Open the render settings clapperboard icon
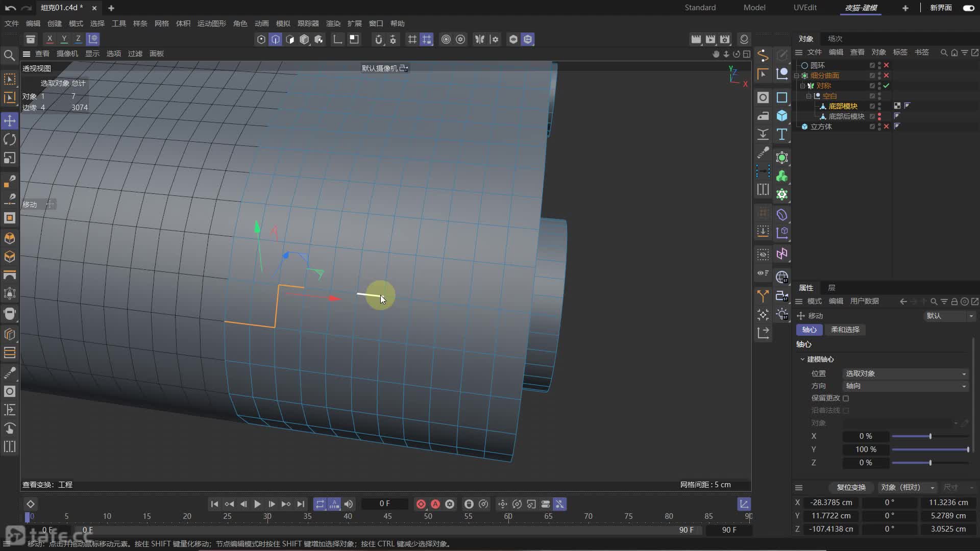This screenshot has width=980, height=551. [725, 39]
